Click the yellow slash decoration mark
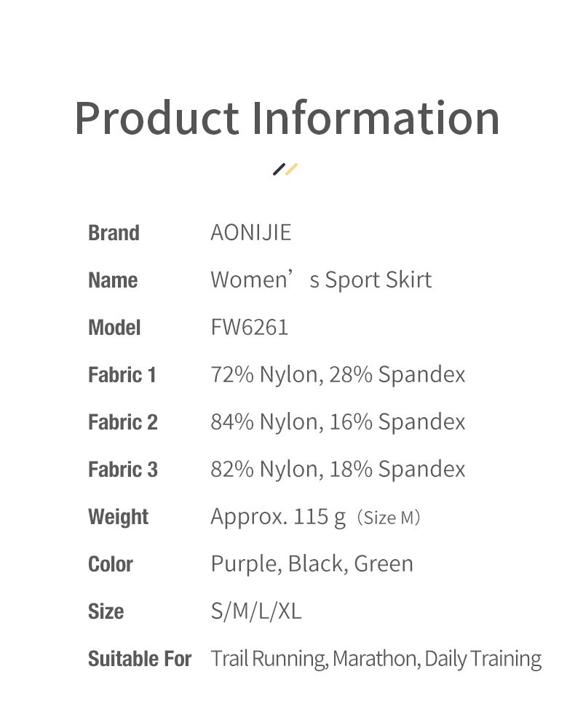Screen dimensions: 575x728 (291, 170)
